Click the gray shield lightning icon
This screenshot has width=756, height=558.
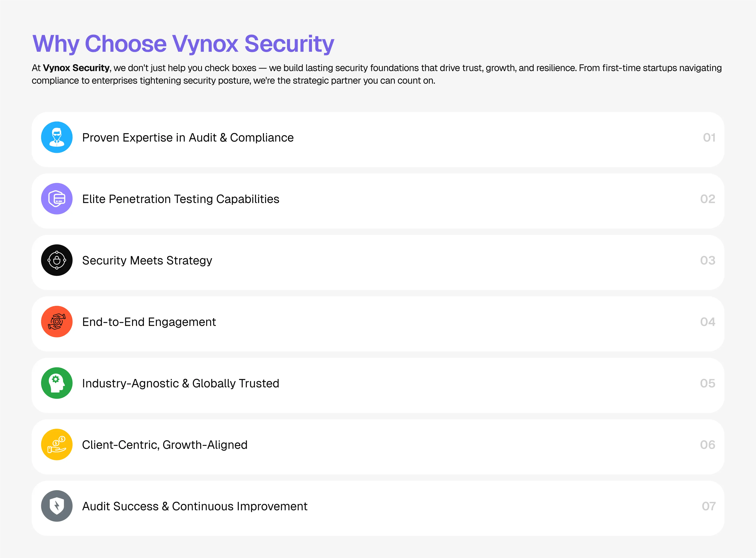coord(57,506)
